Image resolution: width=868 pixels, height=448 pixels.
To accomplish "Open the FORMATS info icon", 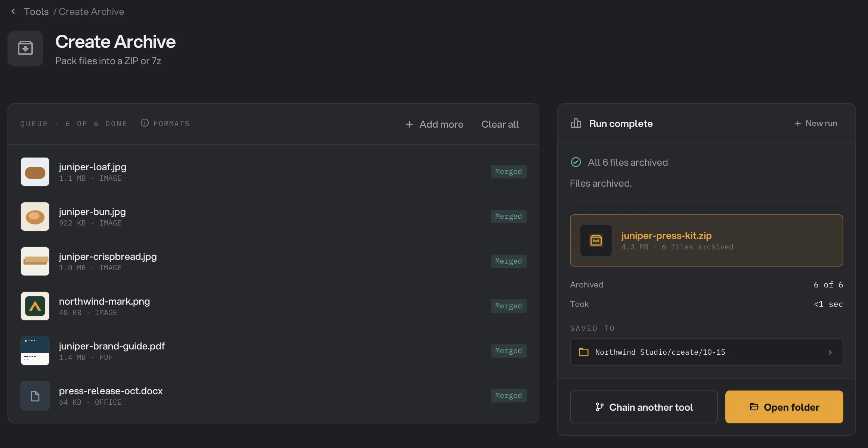I will 145,123.
